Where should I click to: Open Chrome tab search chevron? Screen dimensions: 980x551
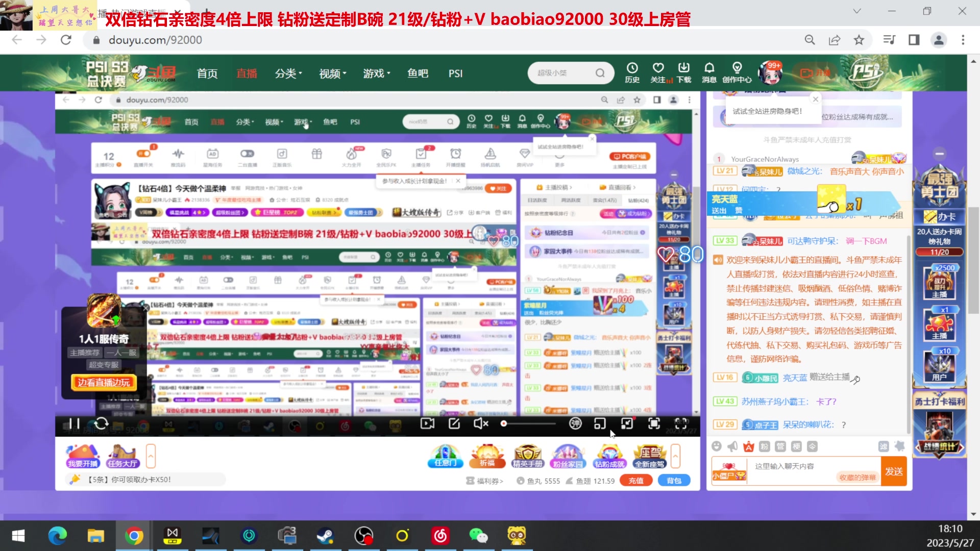857,11
